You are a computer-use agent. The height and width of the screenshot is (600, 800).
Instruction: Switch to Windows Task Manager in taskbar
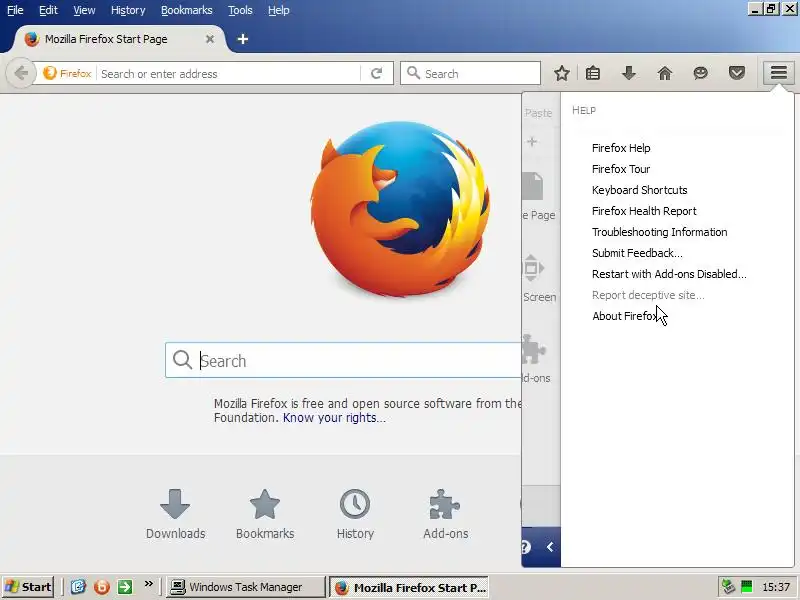point(245,587)
